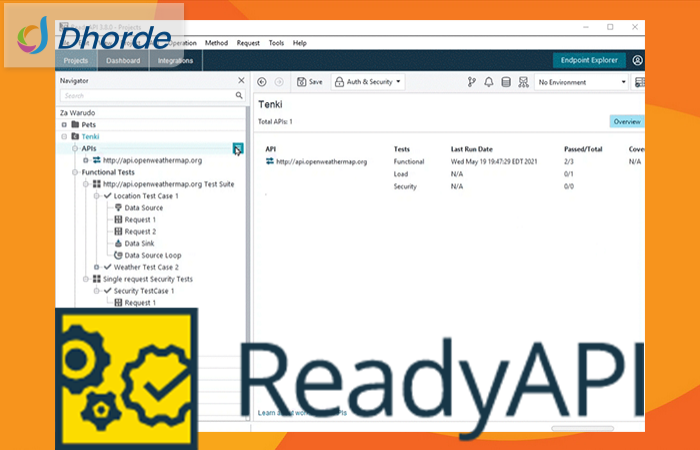Select the Data Source Loop step icon
The height and width of the screenshot is (450, 700).
(x=118, y=255)
